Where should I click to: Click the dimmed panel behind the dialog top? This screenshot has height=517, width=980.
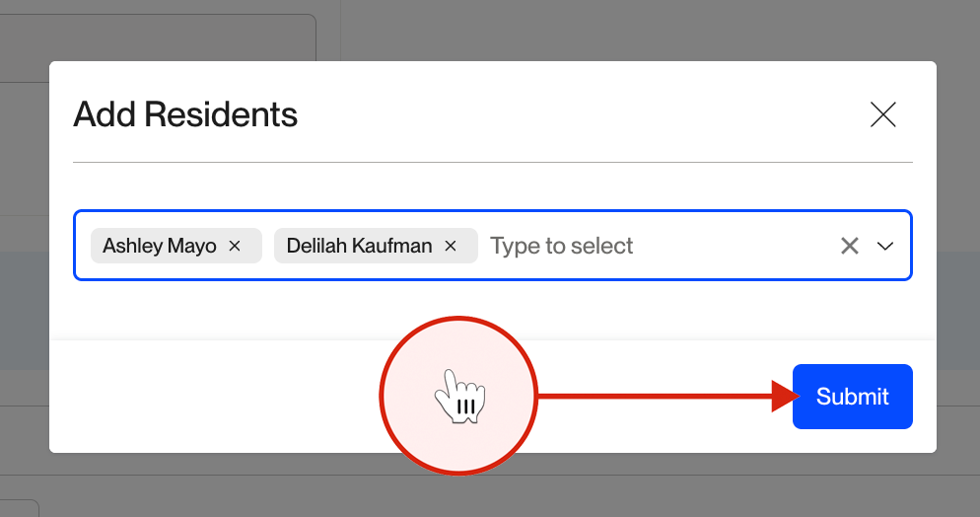point(158,37)
